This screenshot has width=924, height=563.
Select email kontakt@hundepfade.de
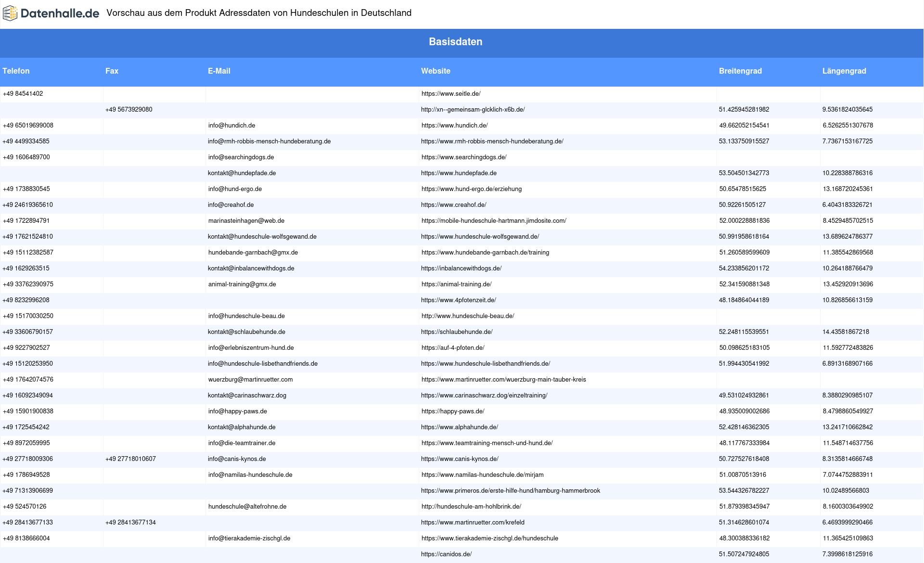[x=242, y=173]
